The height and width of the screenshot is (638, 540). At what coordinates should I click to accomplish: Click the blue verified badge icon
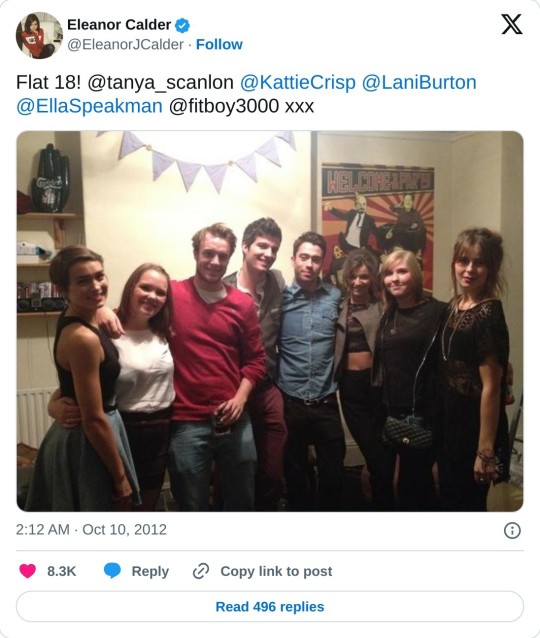point(182,25)
